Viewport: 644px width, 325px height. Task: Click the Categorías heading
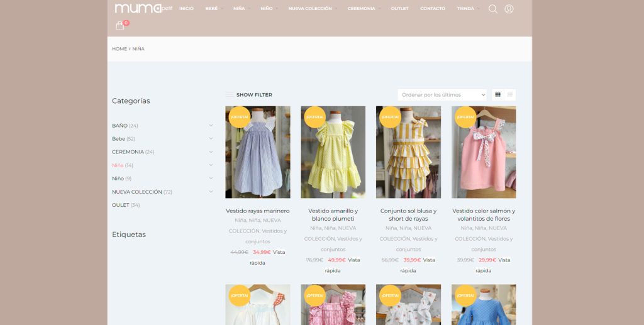[x=131, y=101]
